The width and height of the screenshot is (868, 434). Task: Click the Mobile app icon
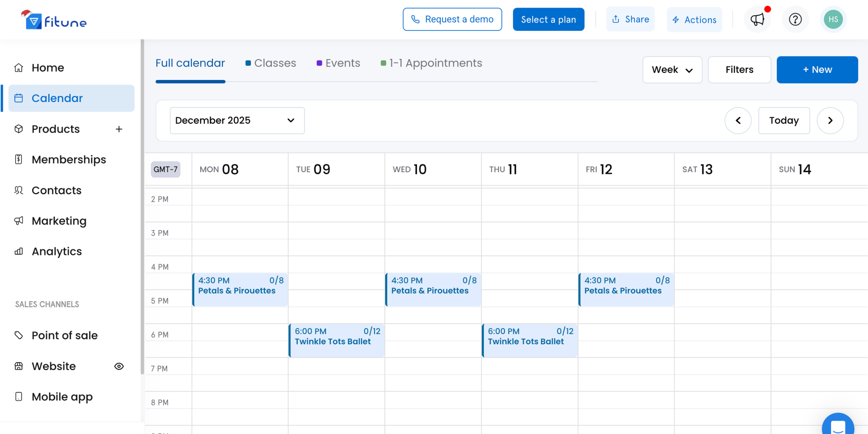click(x=18, y=396)
